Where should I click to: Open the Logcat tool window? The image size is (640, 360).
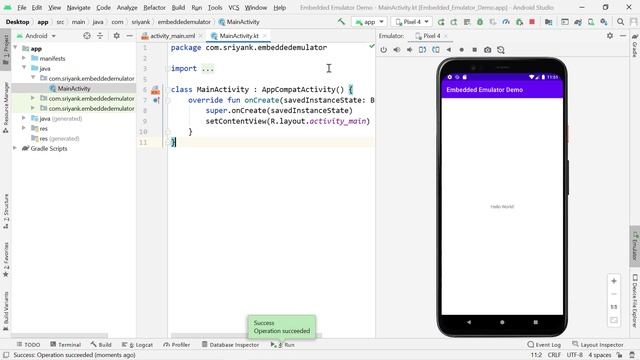click(x=138, y=345)
